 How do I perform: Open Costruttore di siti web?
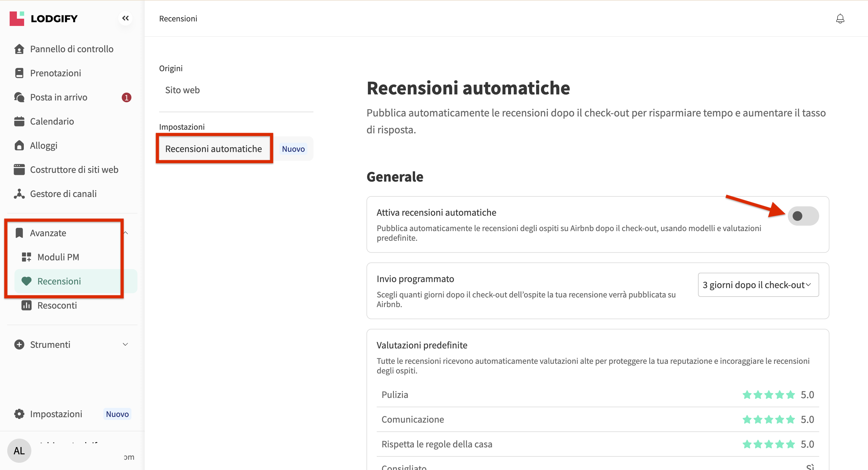[x=74, y=170]
